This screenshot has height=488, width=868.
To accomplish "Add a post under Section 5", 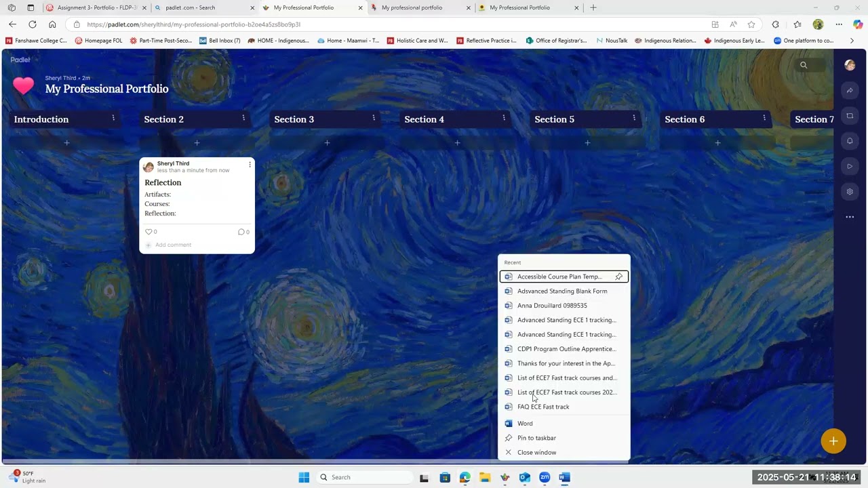I will pos(587,143).
